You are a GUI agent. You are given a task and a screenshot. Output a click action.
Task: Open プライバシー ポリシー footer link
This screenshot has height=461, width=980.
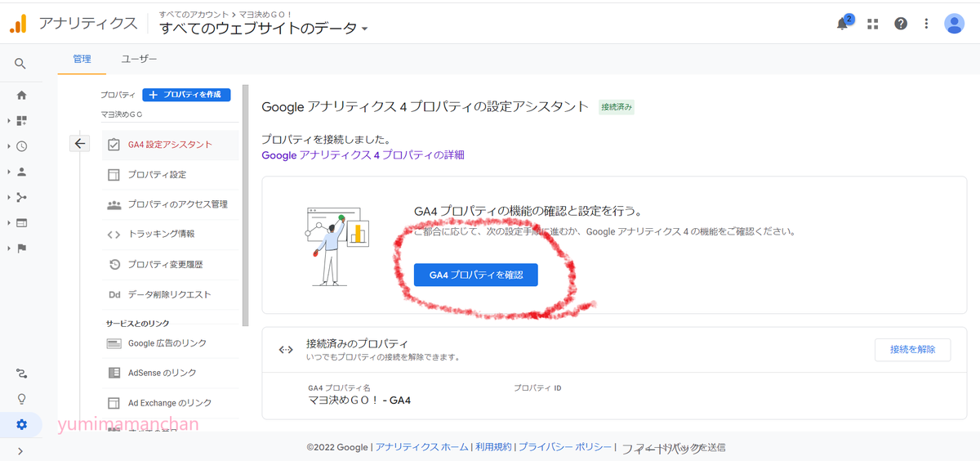point(565,447)
